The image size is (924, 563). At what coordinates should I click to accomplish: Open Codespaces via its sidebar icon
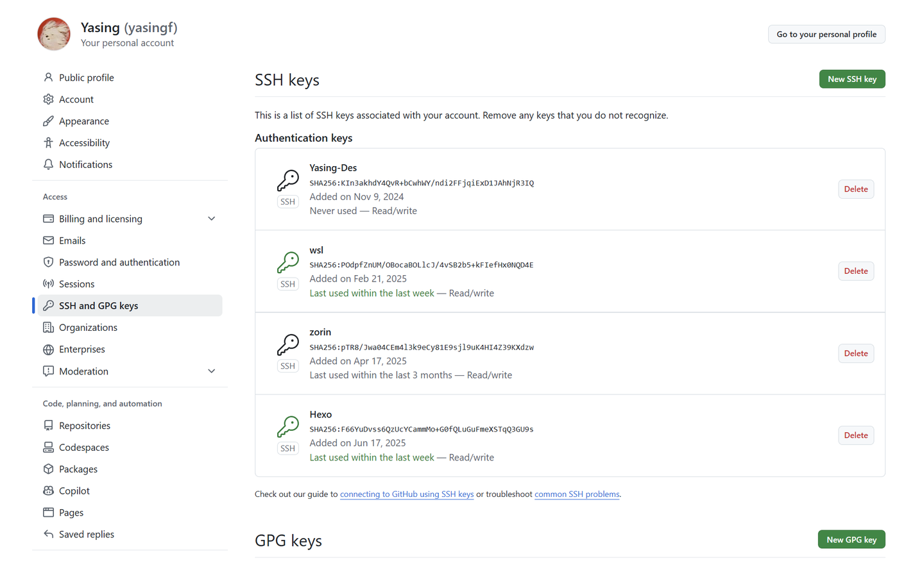click(x=48, y=447)
